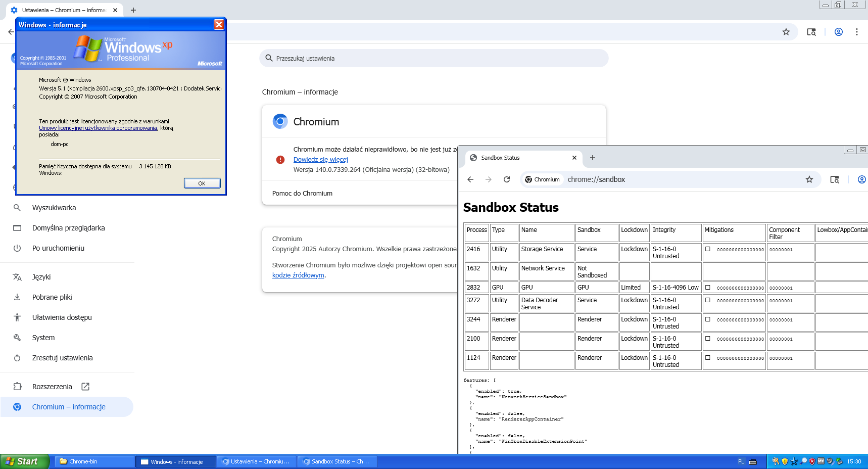This screenshot has height=469, width=868.
Task: Click the Start button
Action: [x=25, y=461]
